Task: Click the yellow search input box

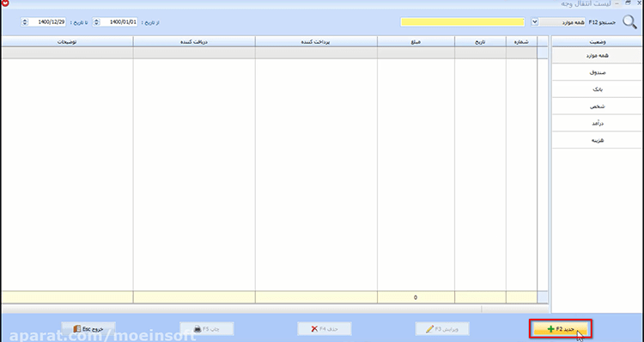Action: pos(463,22)
